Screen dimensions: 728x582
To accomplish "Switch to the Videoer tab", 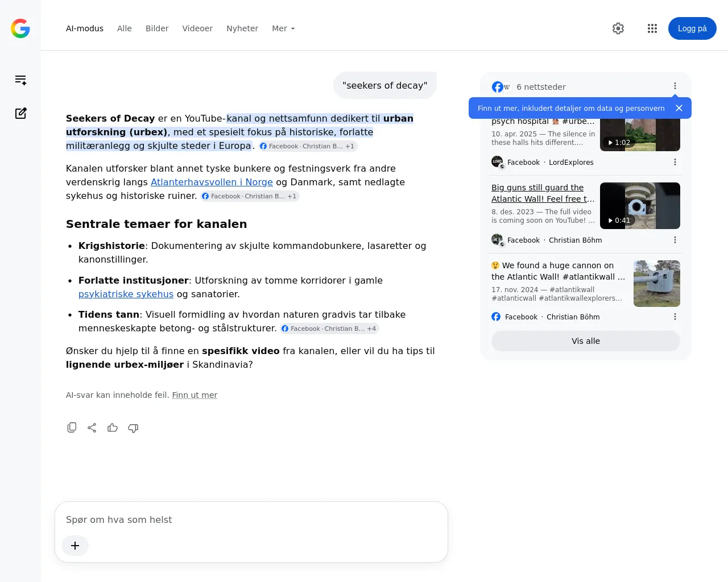I will 197,28.
